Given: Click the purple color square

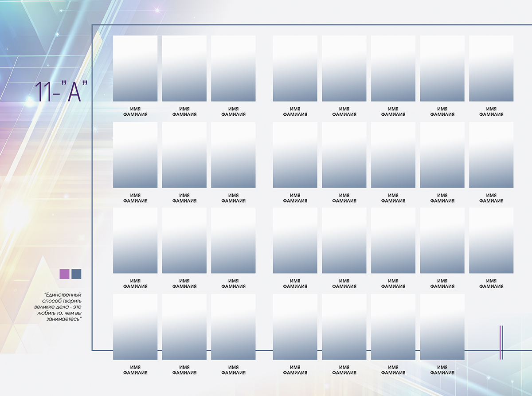Looking at the screenshot, I should point(65,274).
